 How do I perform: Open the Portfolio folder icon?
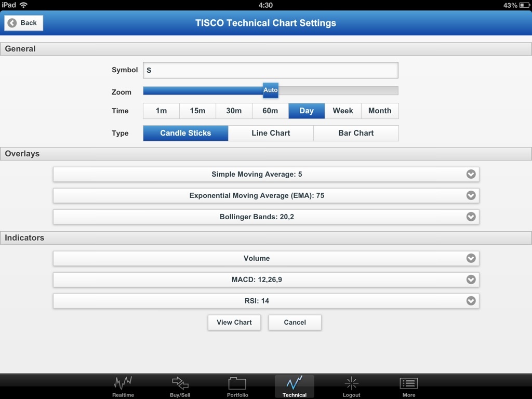click(x=237, y=383)
